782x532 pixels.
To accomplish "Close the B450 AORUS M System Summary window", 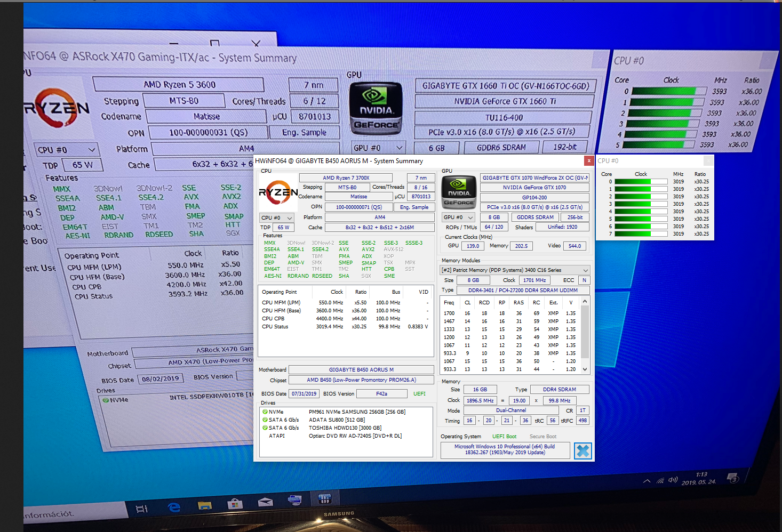I will [589, 160].
